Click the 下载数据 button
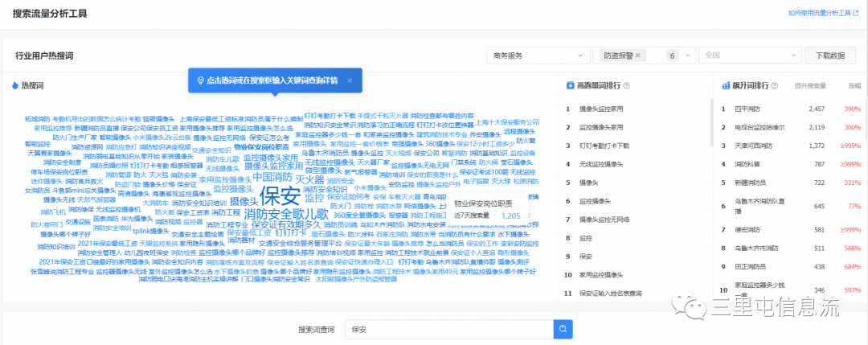The image size is (868, 345). tap(830, 55)
